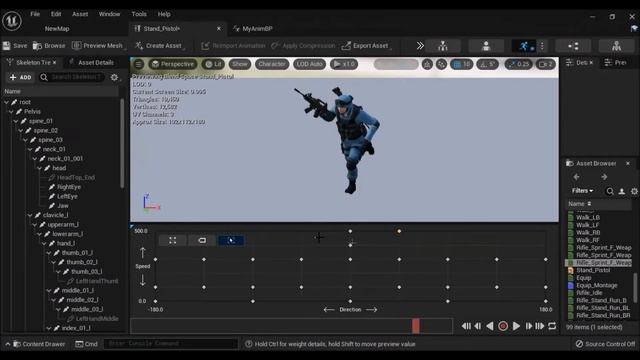Open the Window menu
The height and width of the screenshot is (360, 640).
point(109,14)
